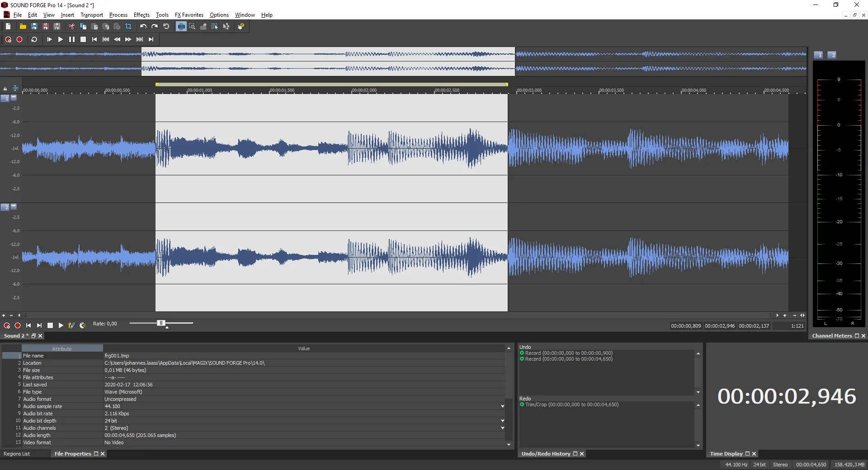Select the Magnify tool icon
The image size is (868, 470).
point(192,27)
